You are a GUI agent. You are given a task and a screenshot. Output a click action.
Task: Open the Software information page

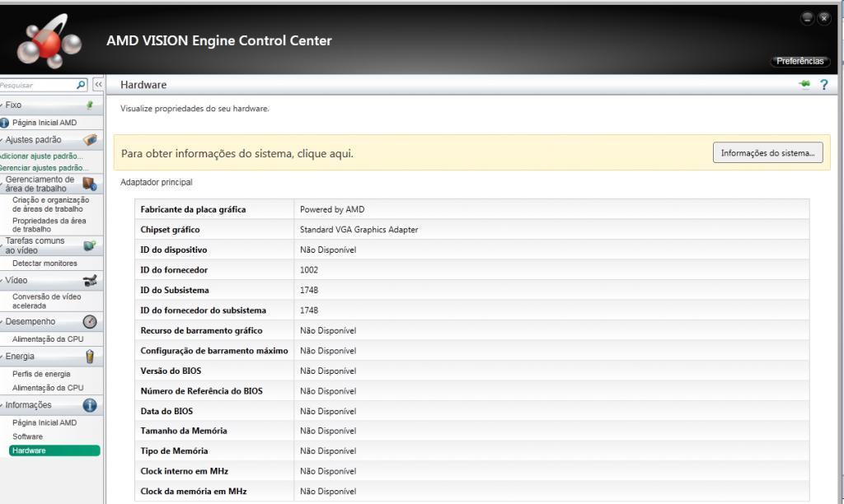click(x=27, y=436)
